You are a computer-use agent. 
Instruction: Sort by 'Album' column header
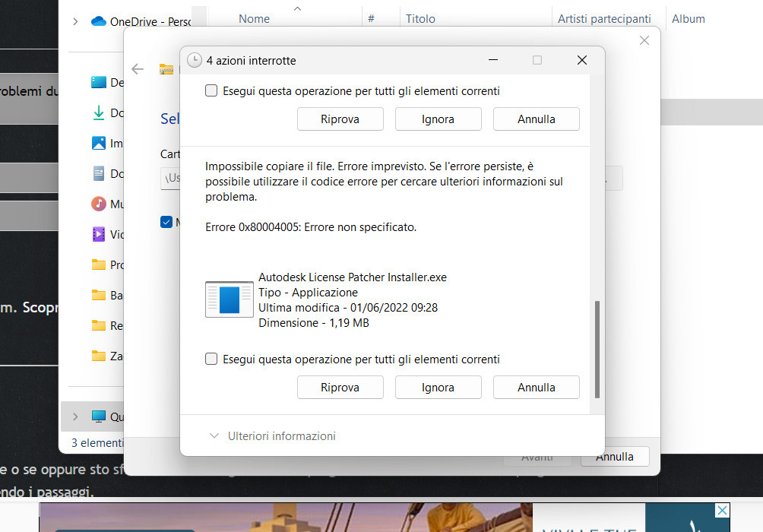pyautogui.click(x=688, y=18)
